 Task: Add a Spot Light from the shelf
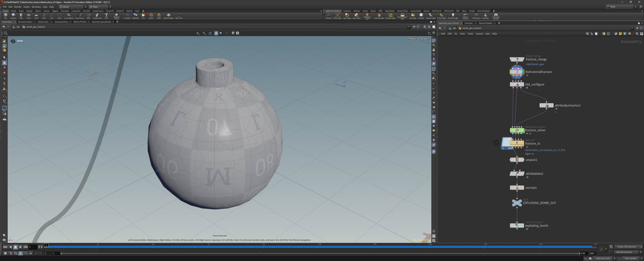point(347,15)
